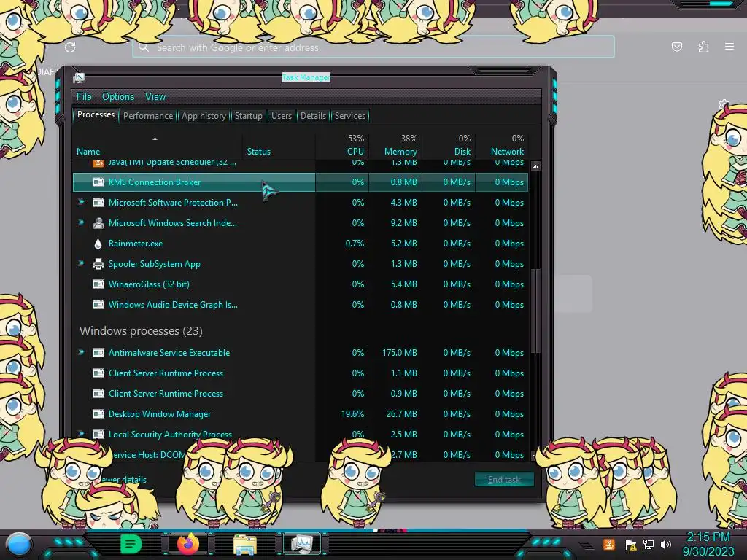The width and height of the screenshot is (747, 560).
Task: Click the KMS Connection Broker process icon
Action: click(98, 182)
